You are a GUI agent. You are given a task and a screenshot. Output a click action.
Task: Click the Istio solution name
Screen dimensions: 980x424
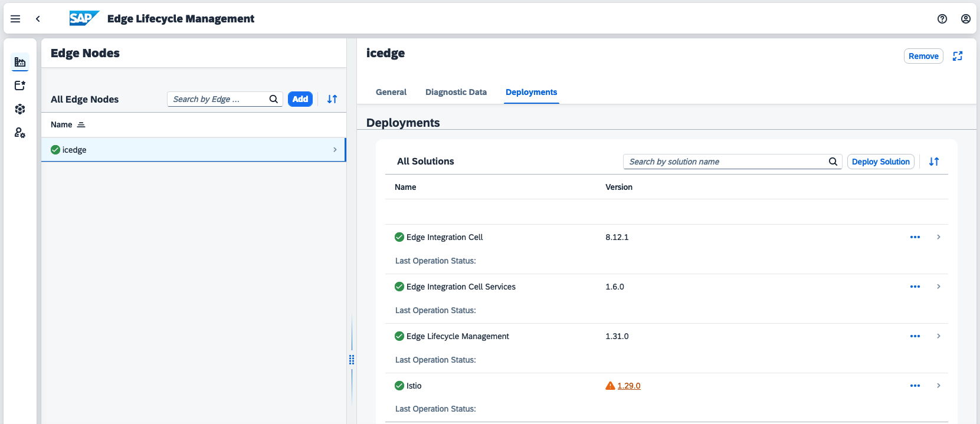coord(414,386)
